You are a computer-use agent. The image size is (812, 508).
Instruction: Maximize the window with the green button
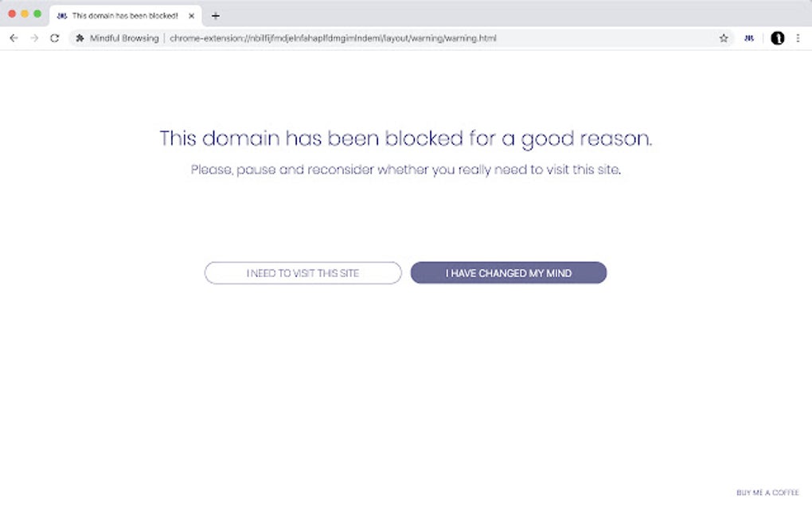[37, 14]
